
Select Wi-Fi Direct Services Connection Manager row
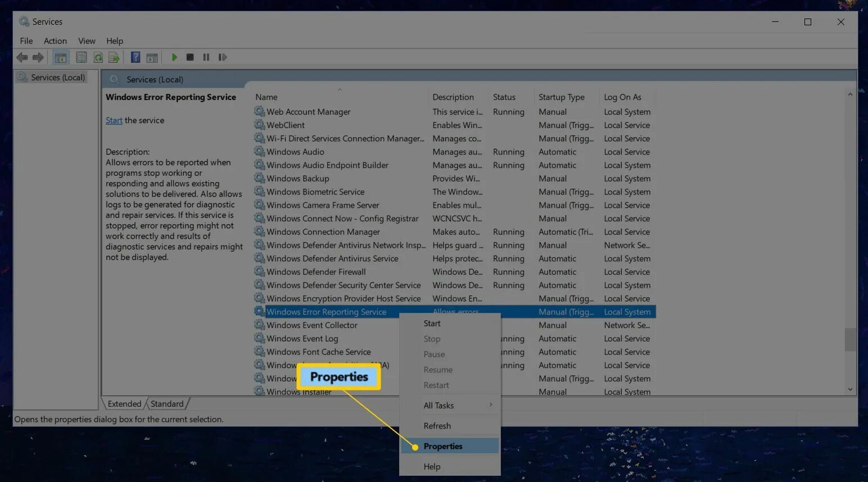tap(454, 138)
